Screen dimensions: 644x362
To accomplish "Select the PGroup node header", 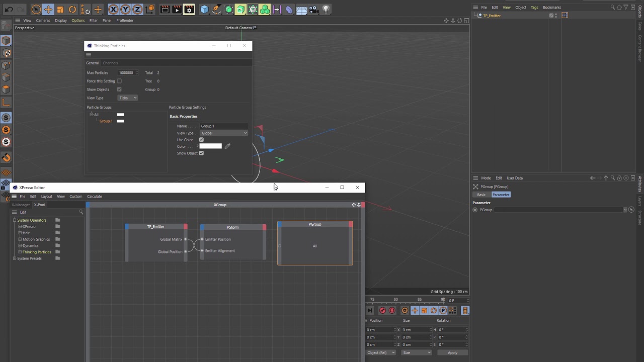I will [315, 224].
